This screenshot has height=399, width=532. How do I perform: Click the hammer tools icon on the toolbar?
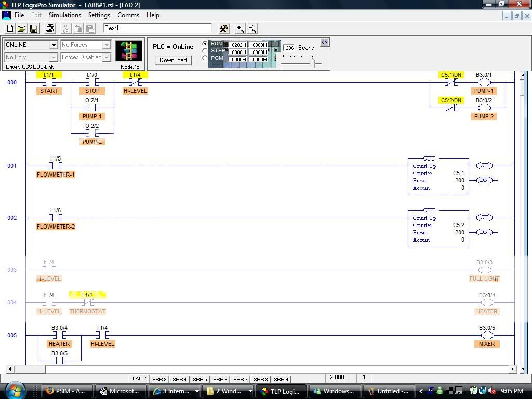pyautogui.click(x=223, y=29)
